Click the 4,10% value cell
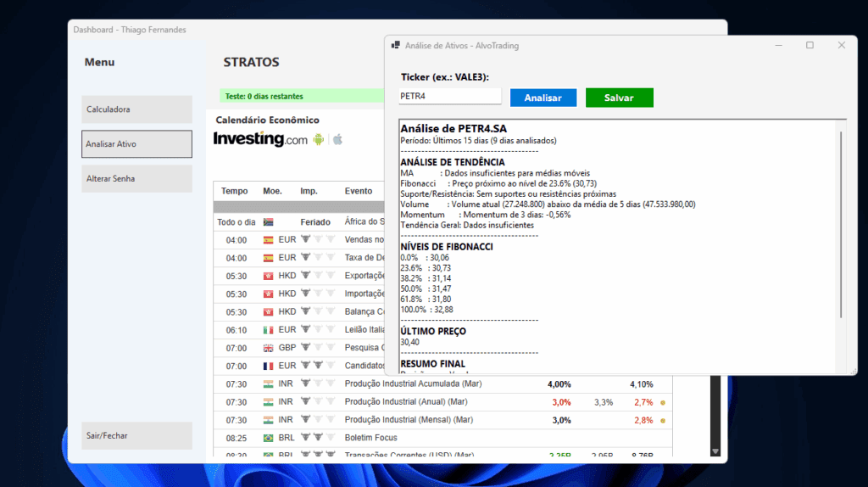This screenshot has width=868, height=487. tap(641, 384)
